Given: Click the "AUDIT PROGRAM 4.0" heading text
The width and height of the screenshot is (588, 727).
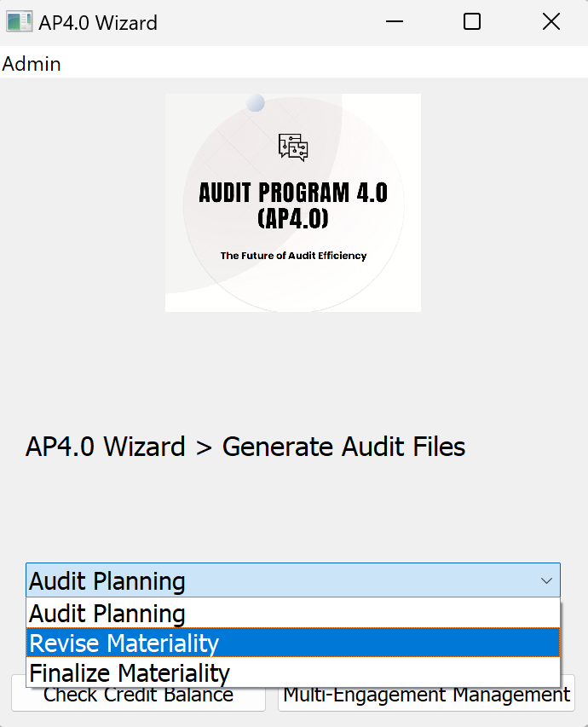Looking at the screenshot, I should (x=292, y=193).
